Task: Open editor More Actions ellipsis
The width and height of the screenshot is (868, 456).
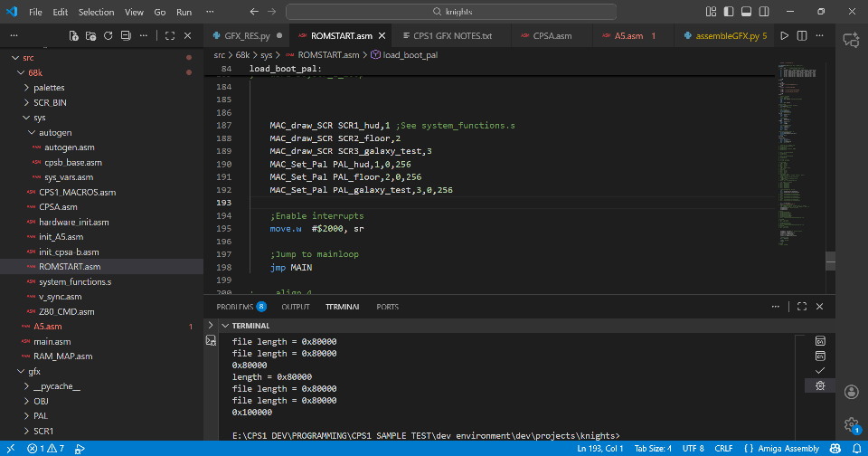Action: 820,35
